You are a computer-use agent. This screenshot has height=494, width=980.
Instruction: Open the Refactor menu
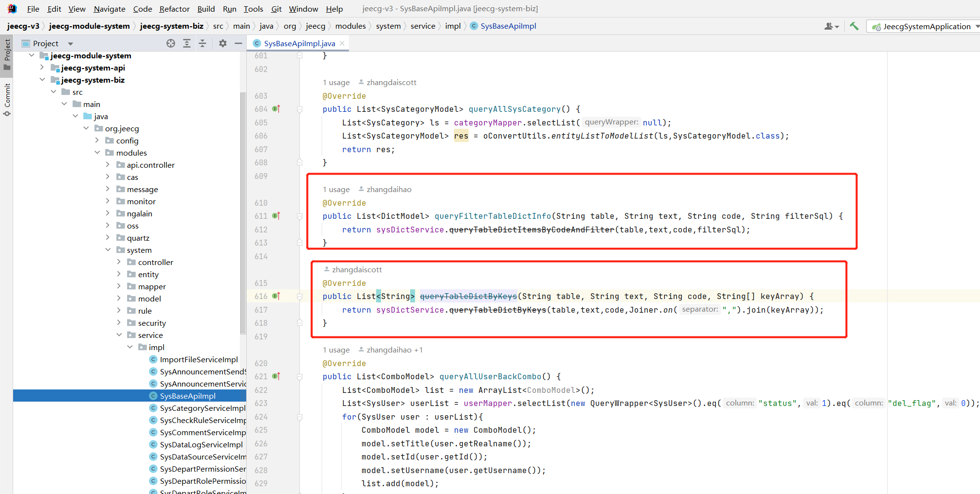click(x=174, y=9)
